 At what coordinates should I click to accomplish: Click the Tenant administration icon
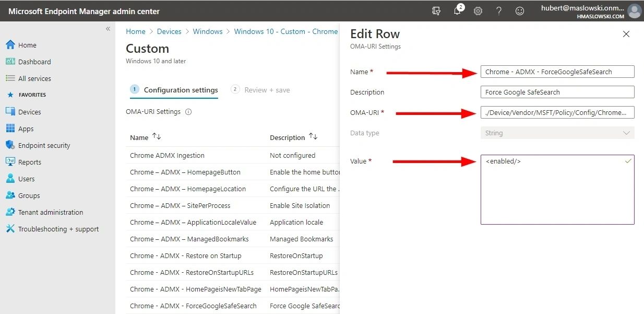(x=10, y=212)
